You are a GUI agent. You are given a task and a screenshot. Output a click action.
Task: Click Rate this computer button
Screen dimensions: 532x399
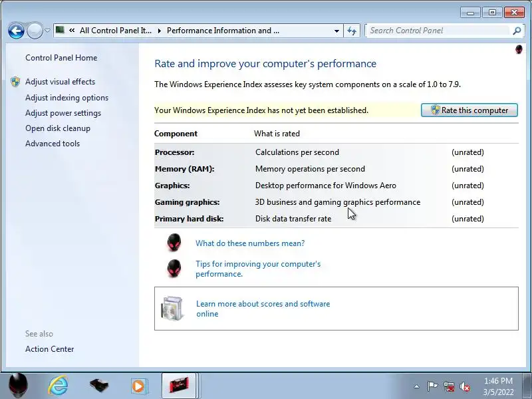tap(469, 110)
